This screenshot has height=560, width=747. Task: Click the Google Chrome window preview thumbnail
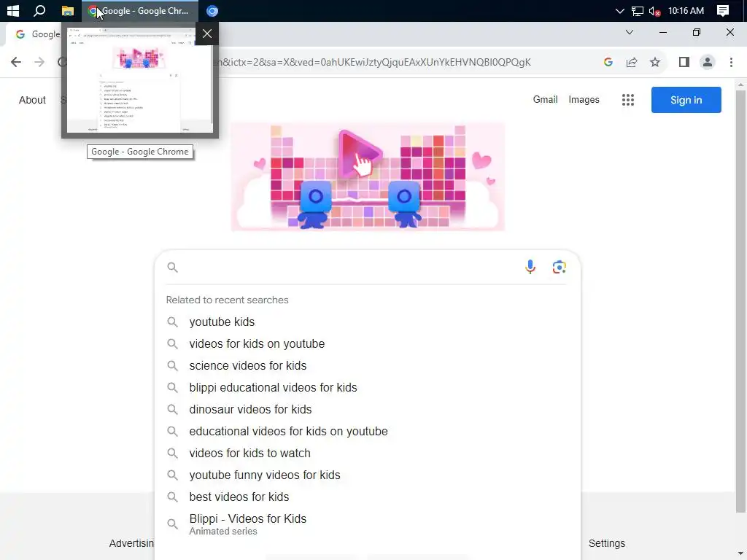[139, 80]
